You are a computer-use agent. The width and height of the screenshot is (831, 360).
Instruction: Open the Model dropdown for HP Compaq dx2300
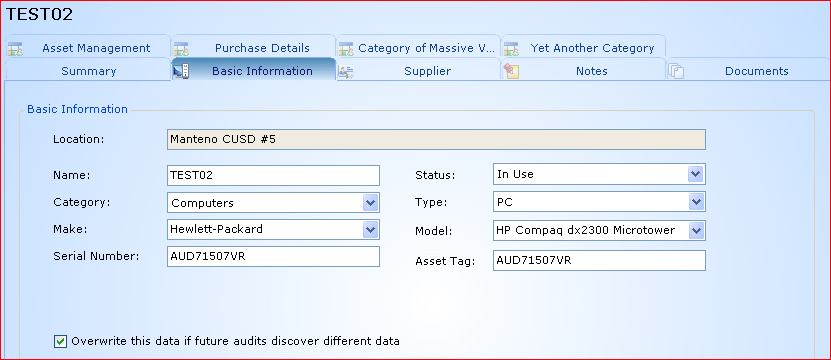tap(695, 230)
